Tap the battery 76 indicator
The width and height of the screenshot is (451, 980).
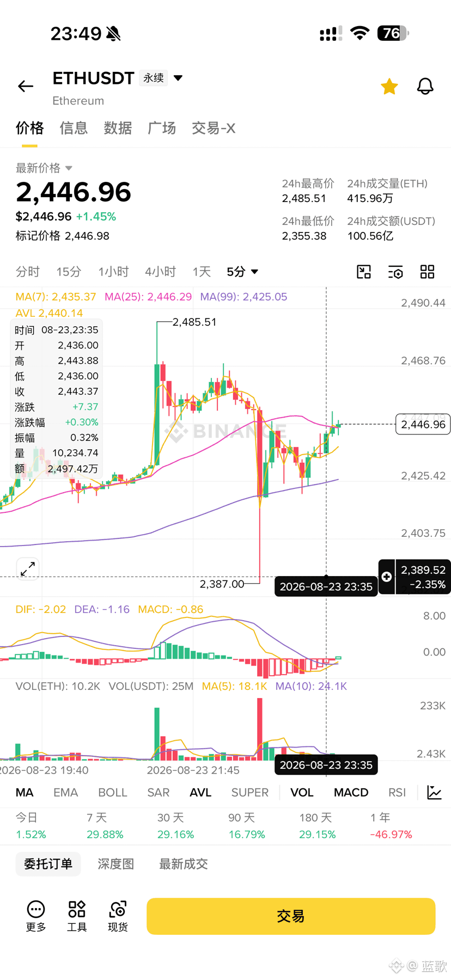point(393,33)
